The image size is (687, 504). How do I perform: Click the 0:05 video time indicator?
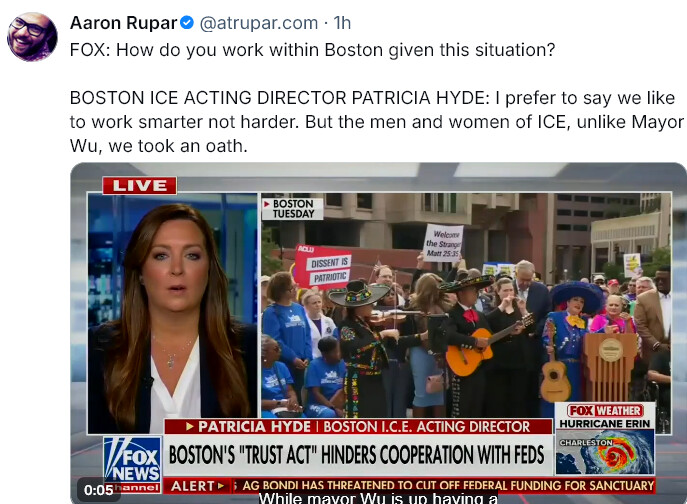coord(99,490)
